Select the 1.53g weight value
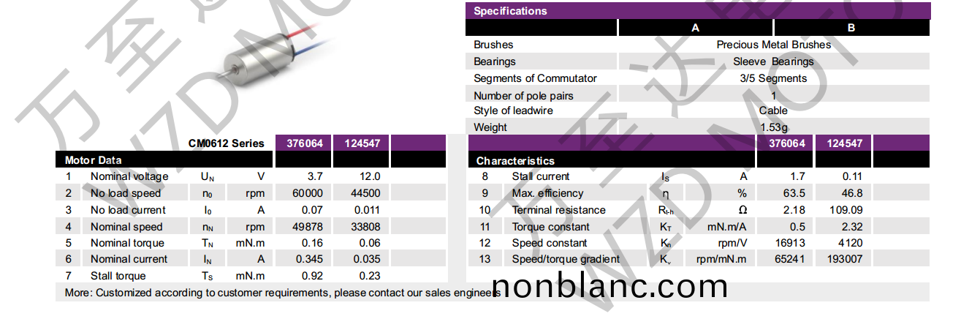 coord(773,127)
